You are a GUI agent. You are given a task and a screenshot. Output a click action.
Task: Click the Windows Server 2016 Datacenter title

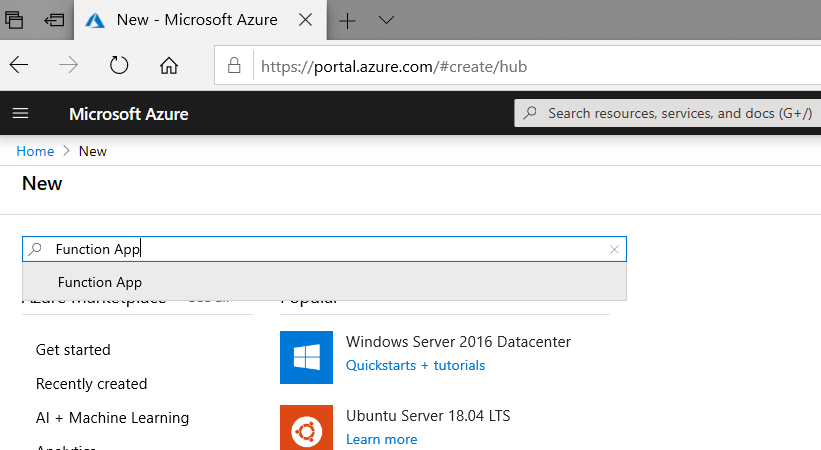click(x=458, y=342)
